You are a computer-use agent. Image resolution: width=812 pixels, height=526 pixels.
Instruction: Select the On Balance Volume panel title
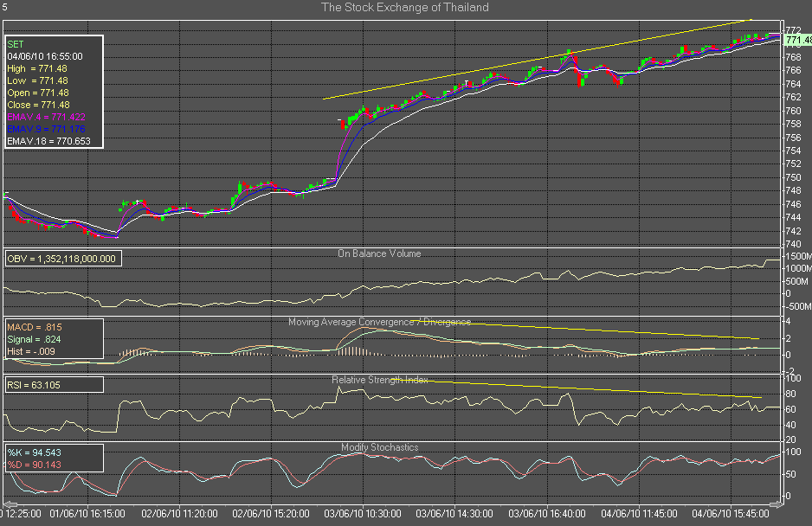click(379, 253)
